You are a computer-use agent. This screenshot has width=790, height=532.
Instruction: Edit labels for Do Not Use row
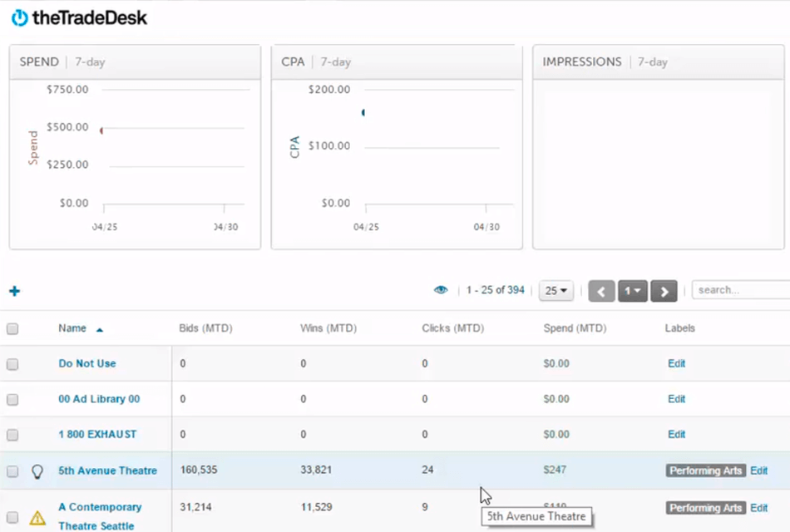(677, 364)
